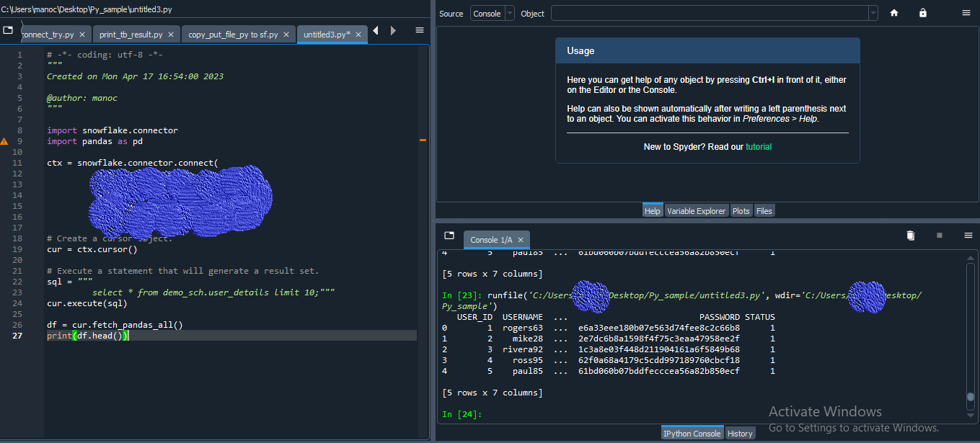
Task: Browse previous file with left arrow
Action: click(x=376, y=30)
